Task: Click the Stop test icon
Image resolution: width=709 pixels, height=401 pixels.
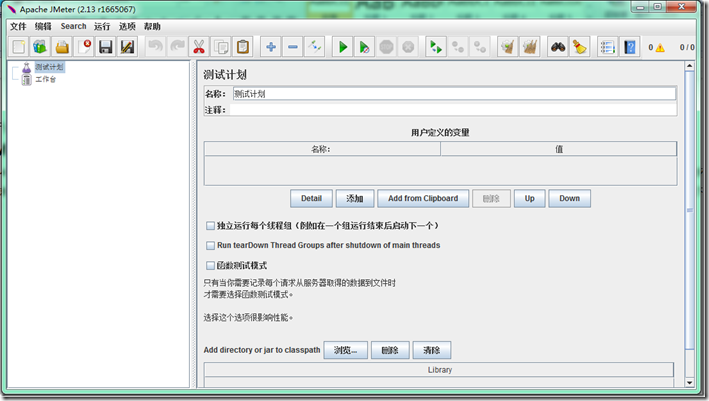Action: pyautogui.click(x=386, y=47)
